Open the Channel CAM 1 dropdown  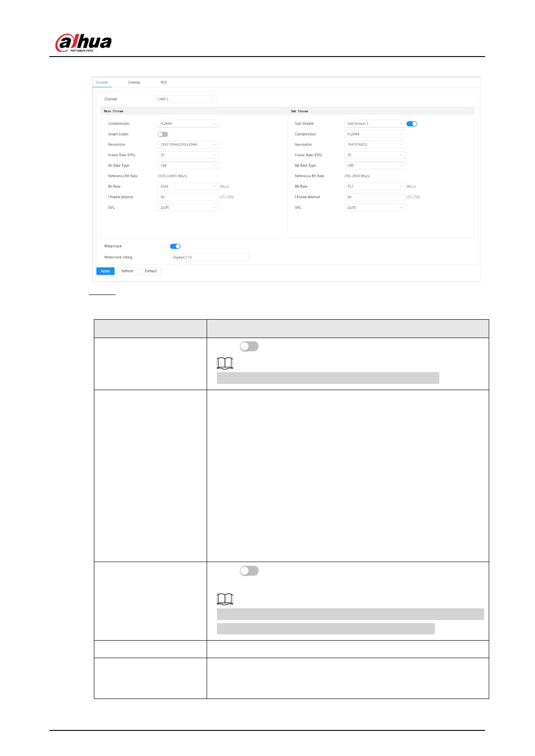coord(186,99)
